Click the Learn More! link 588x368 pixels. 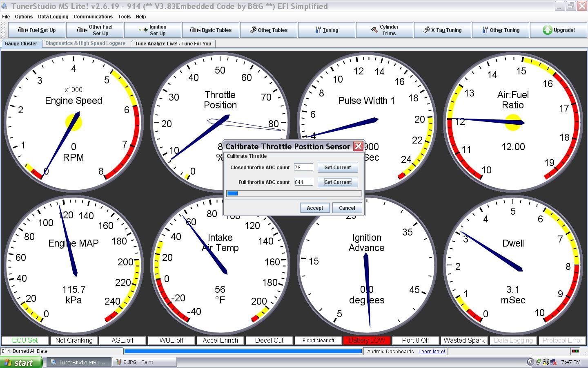(x=432, y=352)
